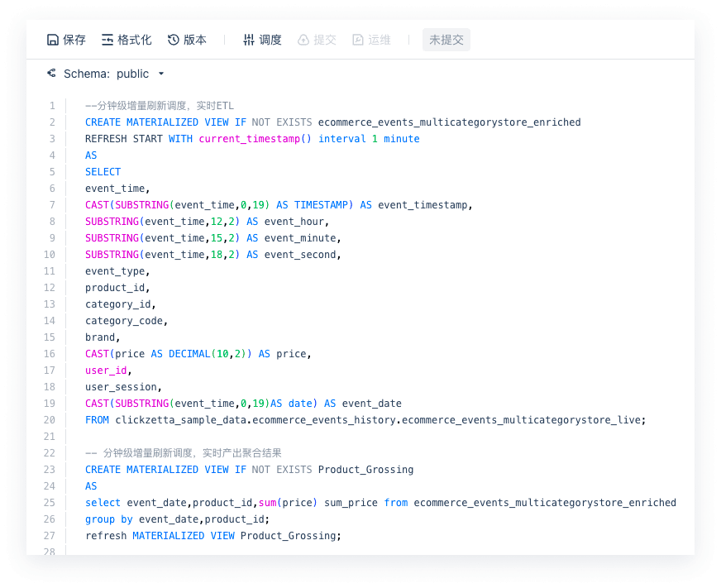Place cursor on empty line 21
Viewport: 721px width, 588px height.
248,437
